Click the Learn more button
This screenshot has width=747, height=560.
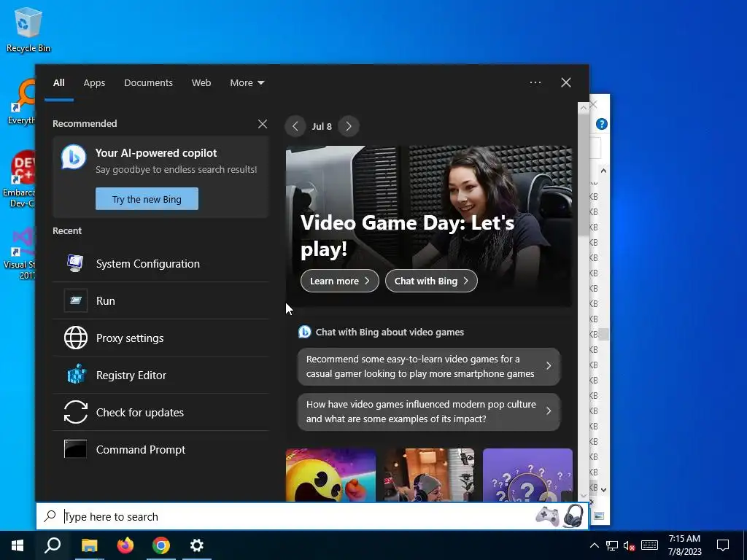click(340, 281)
